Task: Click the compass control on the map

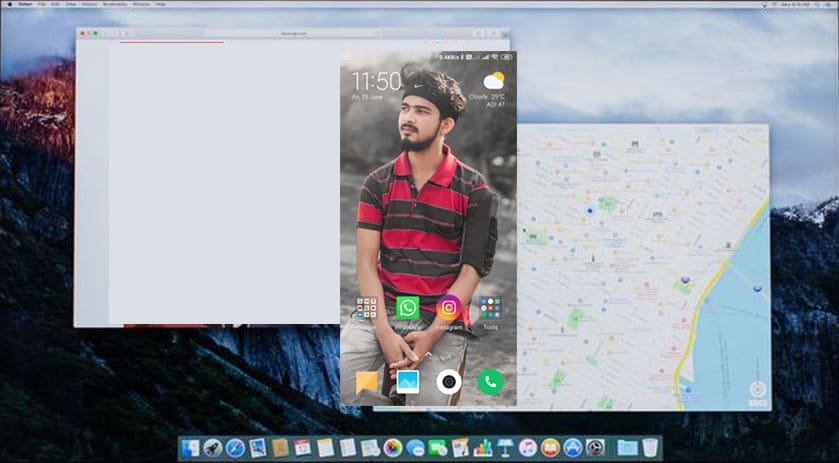Action: pyautogui.click(x=757, y=391)
